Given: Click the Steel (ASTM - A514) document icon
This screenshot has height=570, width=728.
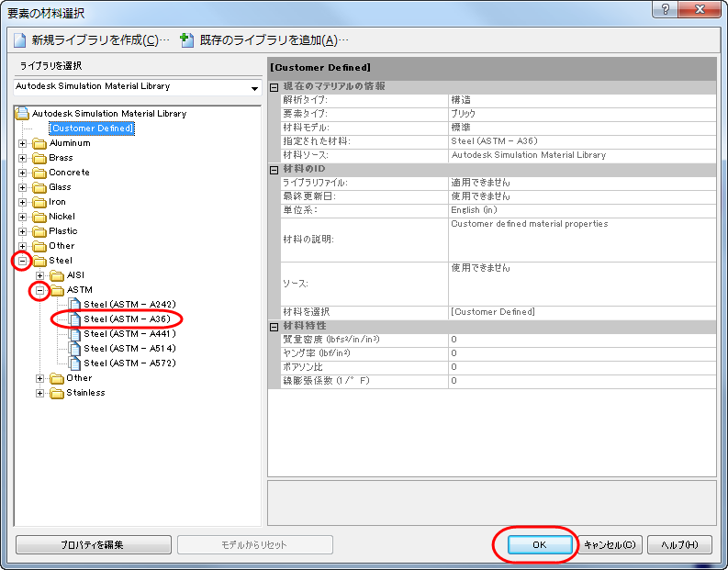Looking at the screenshot, I should (74, 349).
